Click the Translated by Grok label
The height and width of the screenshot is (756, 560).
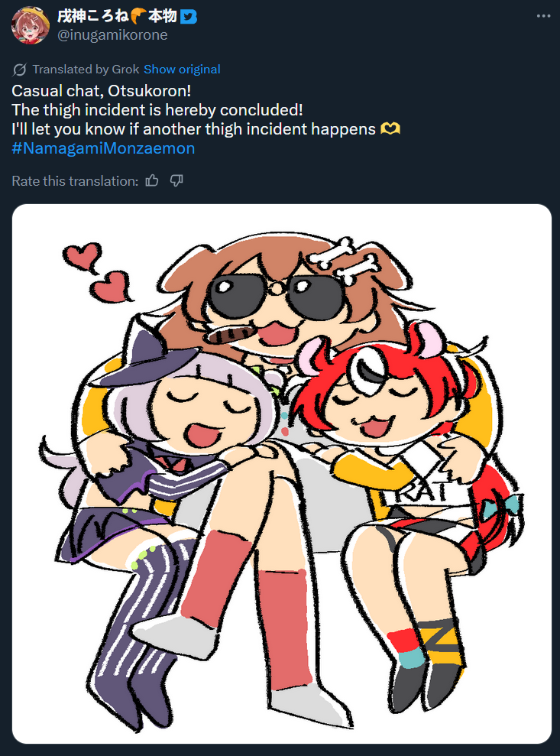click(86, 70)
